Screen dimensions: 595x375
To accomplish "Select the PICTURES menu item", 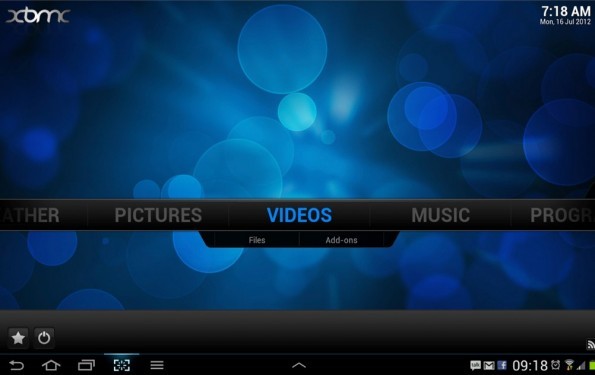I will point(158,215).
